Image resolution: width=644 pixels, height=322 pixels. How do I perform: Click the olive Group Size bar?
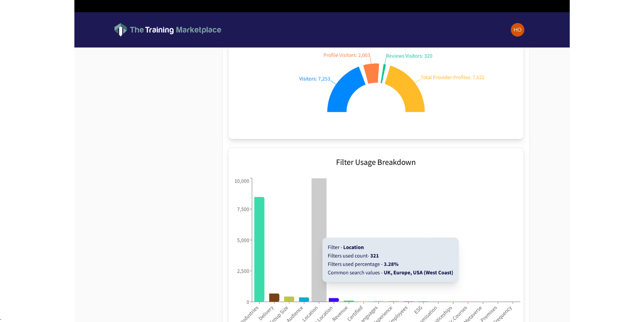coord(289,299)
